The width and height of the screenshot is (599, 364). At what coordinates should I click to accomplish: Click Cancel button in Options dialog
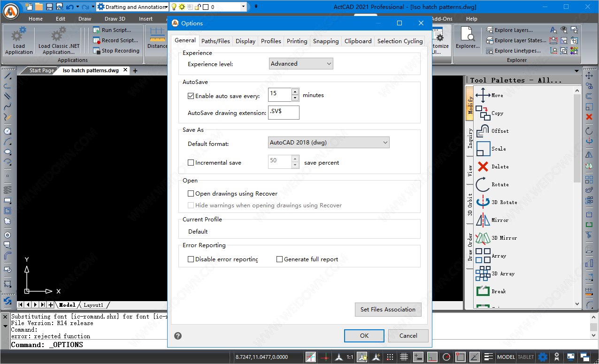click(x=408, y=335)
